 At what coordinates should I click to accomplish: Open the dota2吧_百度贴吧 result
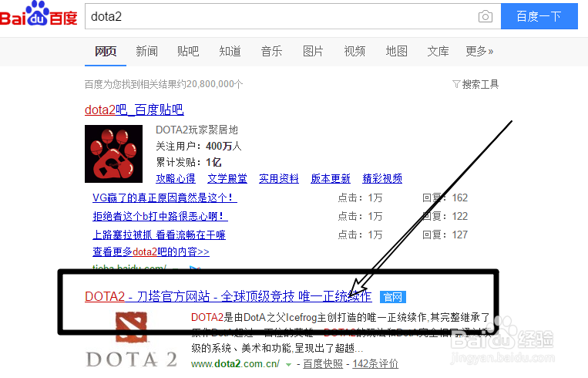click(x=134, y=110)
